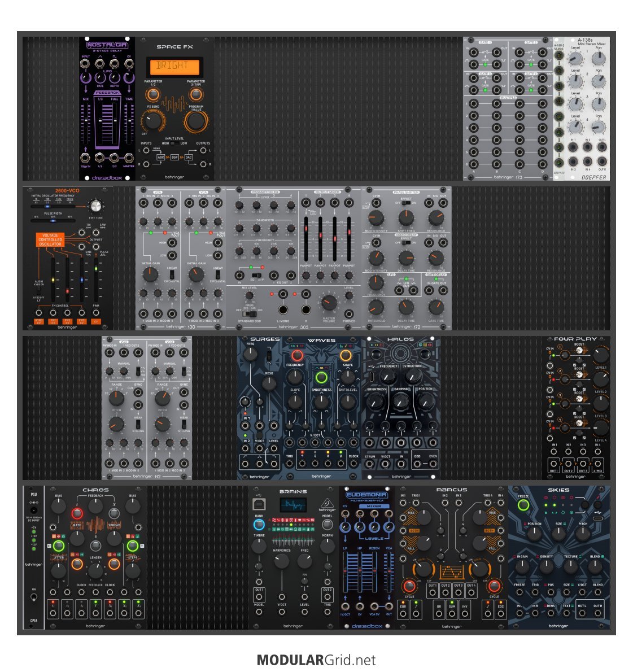Click the FX SEND knob on Space FX
Screen dimensions: 633x672
pyautogui.click(x=152, y=120)
